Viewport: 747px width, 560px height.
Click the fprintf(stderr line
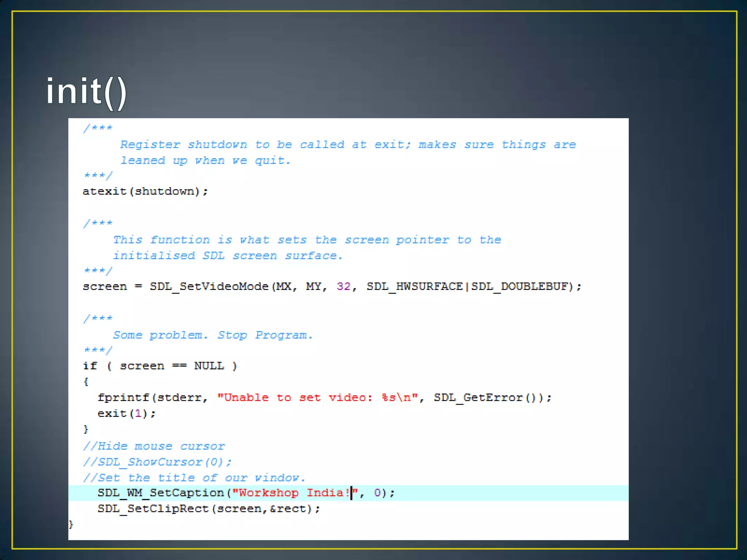(152, 397)
